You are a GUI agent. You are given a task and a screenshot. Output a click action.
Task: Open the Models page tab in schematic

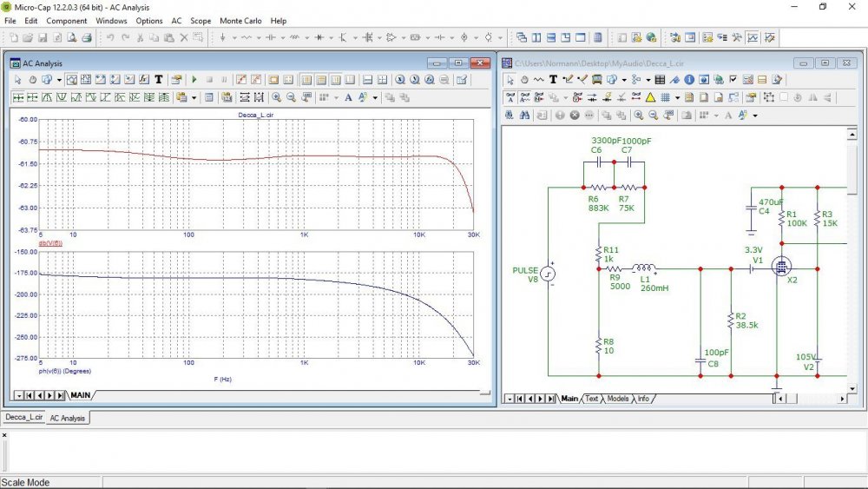618,399
